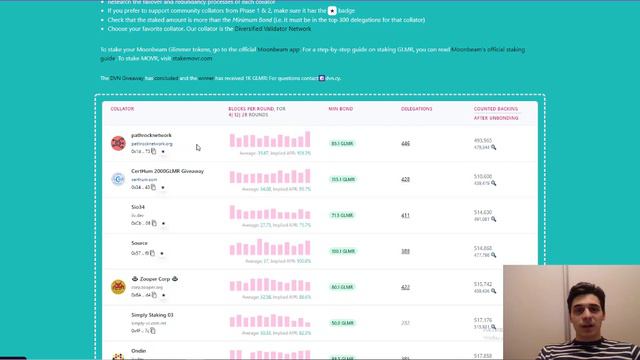This screenshot has width=640, height=360.
Task: Open the Sio34 delegations count 411
Action: [x=405, y=216]
